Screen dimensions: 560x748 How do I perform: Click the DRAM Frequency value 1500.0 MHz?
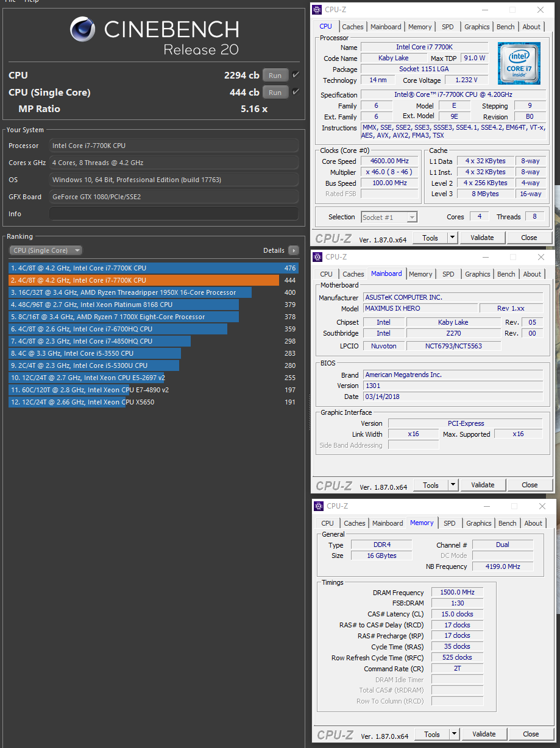point(457,592)
